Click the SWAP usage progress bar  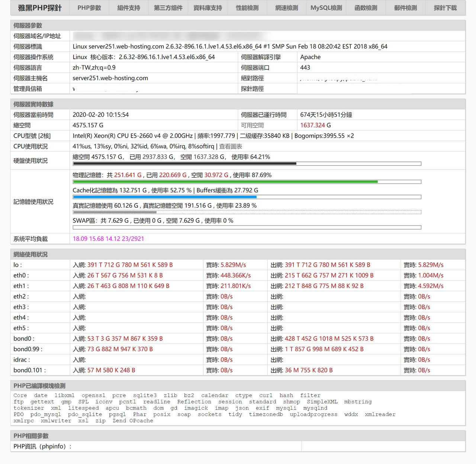click(247, 227)
